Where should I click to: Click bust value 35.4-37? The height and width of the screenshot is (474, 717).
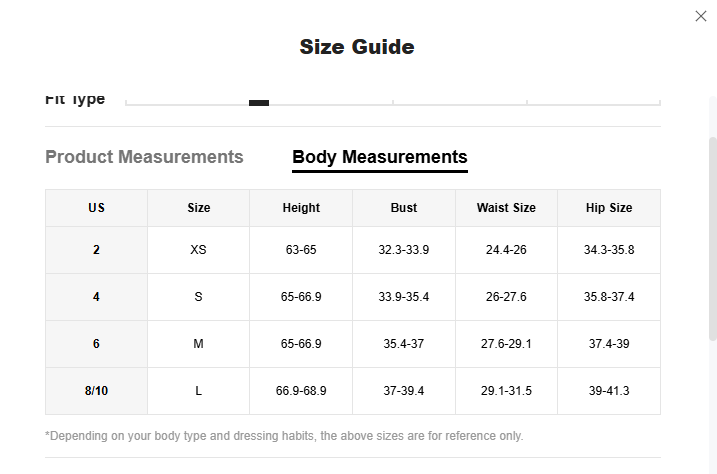click(x=404, y=344)
